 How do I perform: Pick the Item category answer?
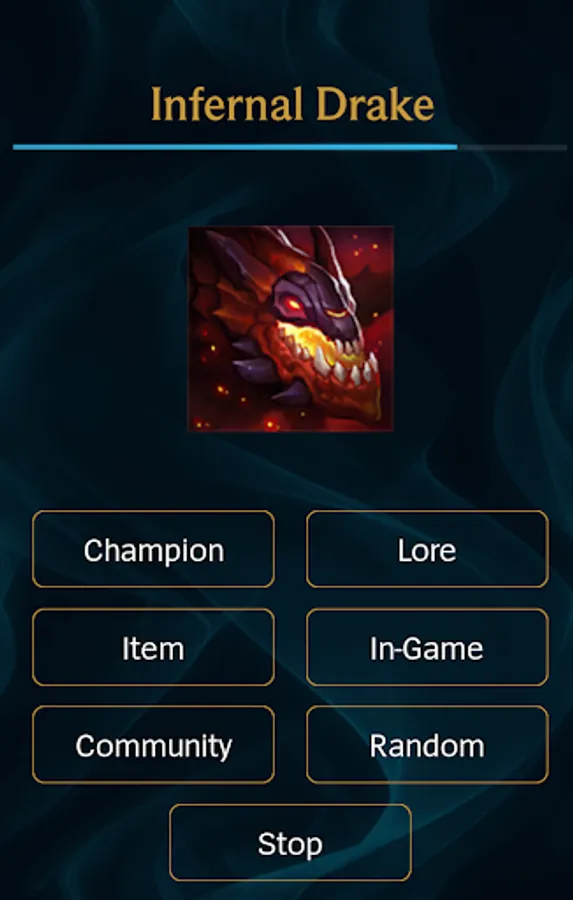tap(153, 647)
